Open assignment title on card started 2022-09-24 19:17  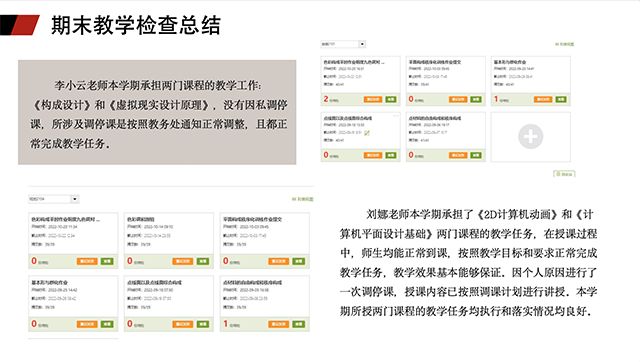(435, 118)
